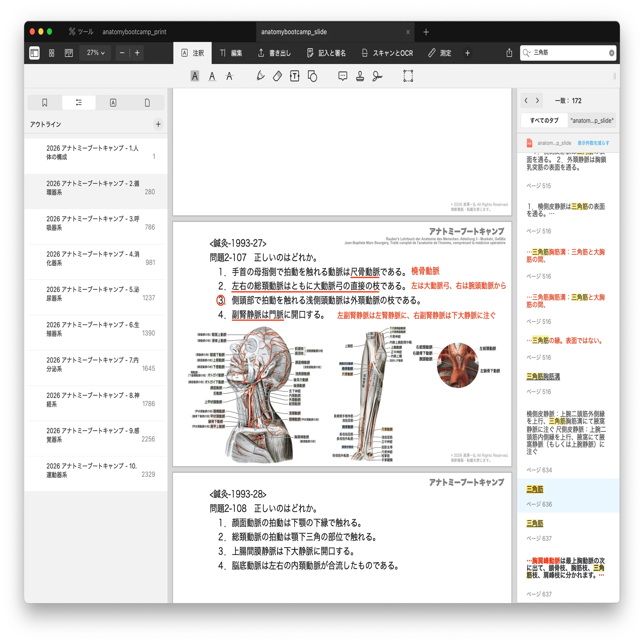
Task: Select the signature tool
Action: [377, 76]
